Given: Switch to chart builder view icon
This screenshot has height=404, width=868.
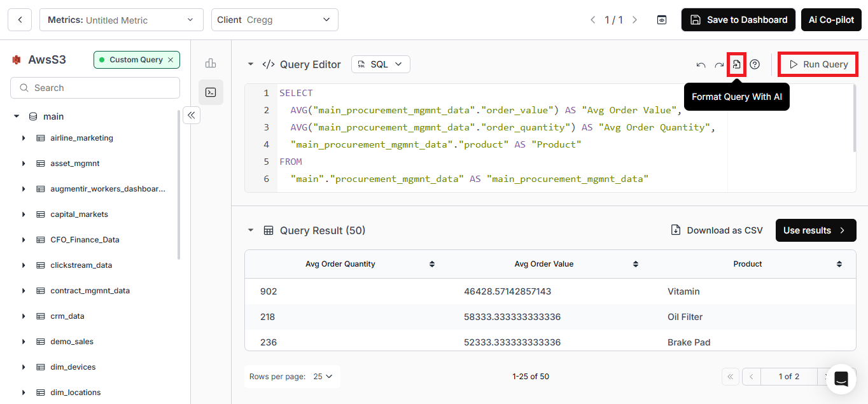Looking at the screenshot, I should pyautogui.click(x=211, y=63).
